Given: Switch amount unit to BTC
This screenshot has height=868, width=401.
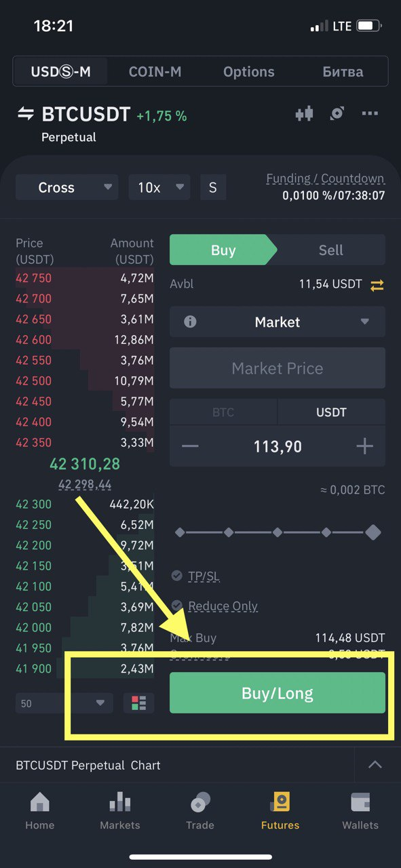Looking at the screenshot, I should [223, 412].
